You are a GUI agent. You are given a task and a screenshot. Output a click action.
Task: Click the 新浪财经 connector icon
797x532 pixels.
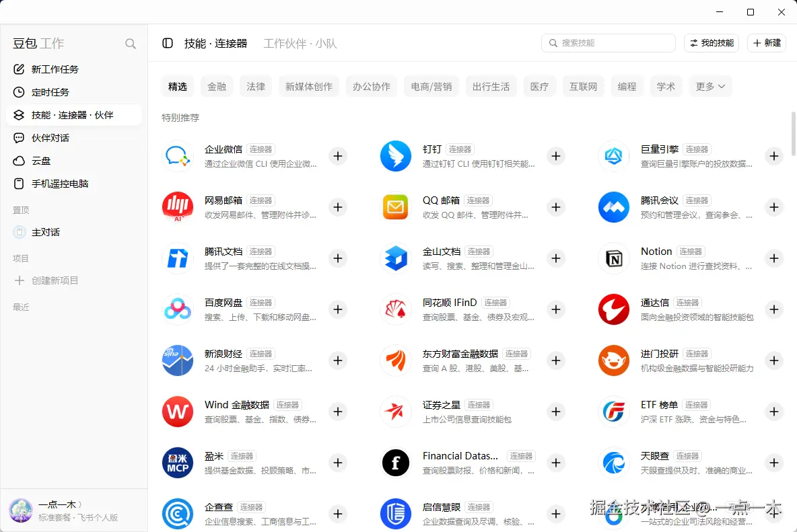click(178, 360)
